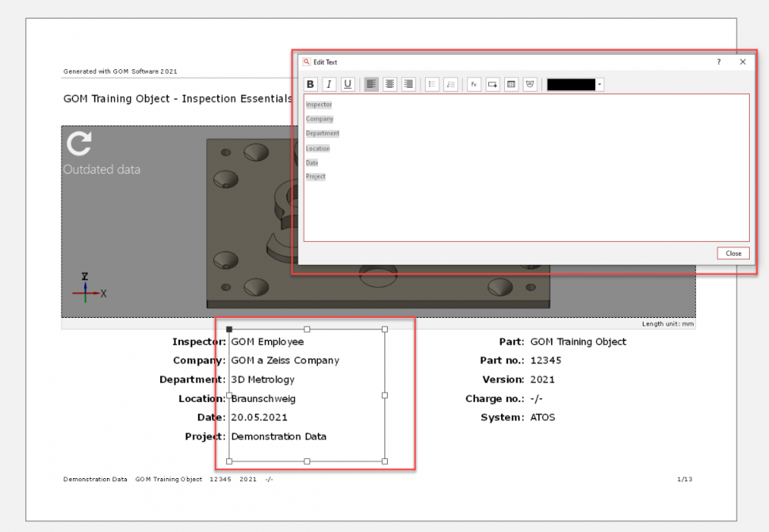Click the insert field icon next to Fx

point(493,85)
